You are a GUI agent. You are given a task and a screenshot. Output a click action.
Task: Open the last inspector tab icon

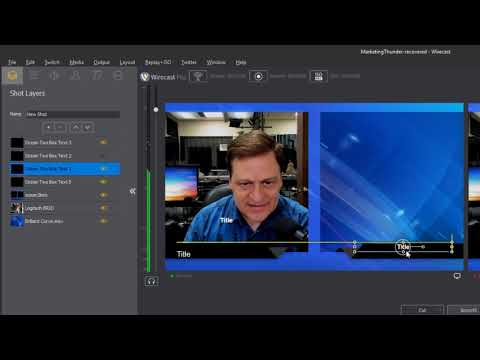(117, 75)
